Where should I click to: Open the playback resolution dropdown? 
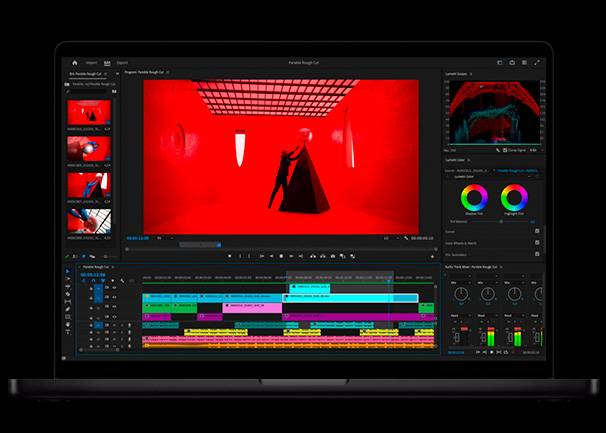[x=387, y=238]
